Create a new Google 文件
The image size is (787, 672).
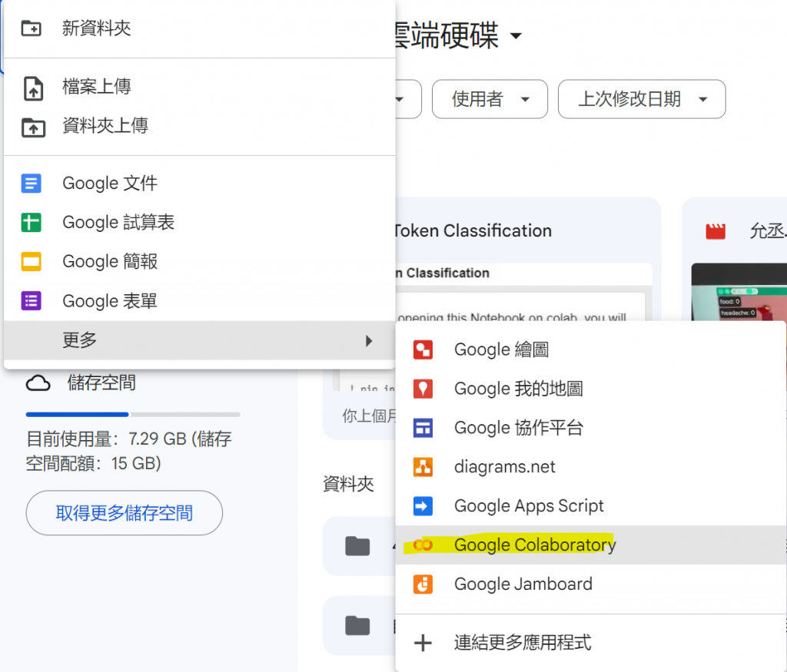[x=200, y=183]
